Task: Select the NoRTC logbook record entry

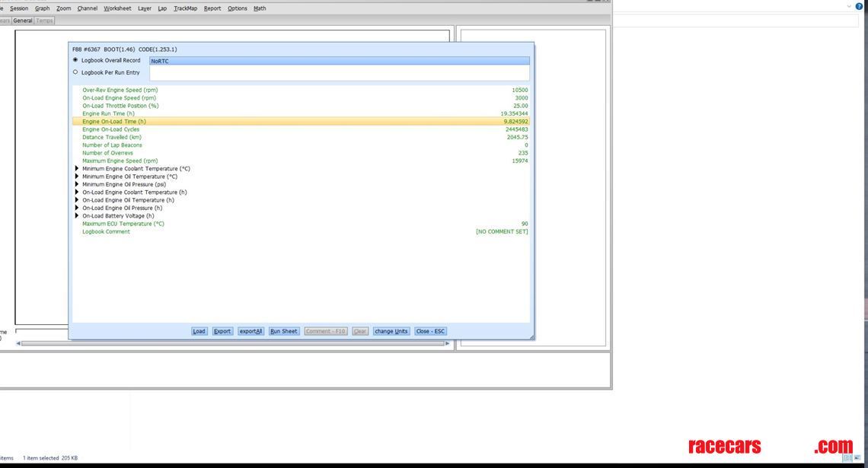Action: (x=339, y=61)
